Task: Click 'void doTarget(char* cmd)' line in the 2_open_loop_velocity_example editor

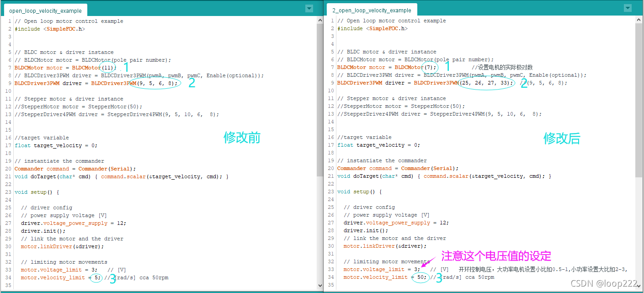Action: (x=444, y=176)
